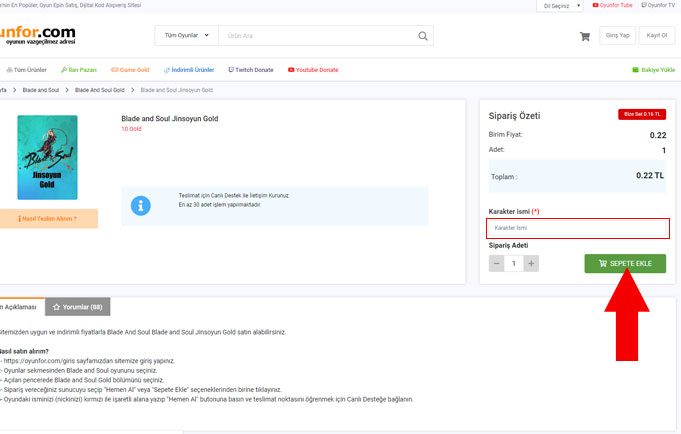This screenshot has height=434, width=681.
Task: Click Bakiye Yükle to add balance
Action: [653, 70]
